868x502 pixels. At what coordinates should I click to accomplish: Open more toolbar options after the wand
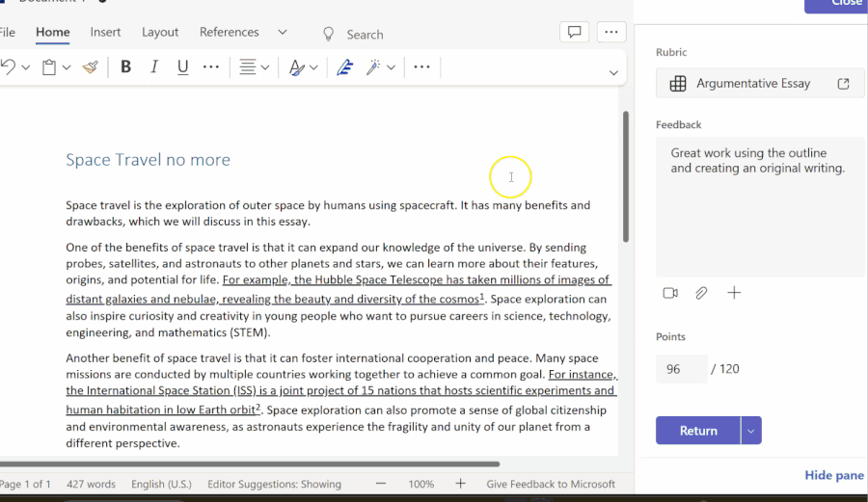[421, 66]
